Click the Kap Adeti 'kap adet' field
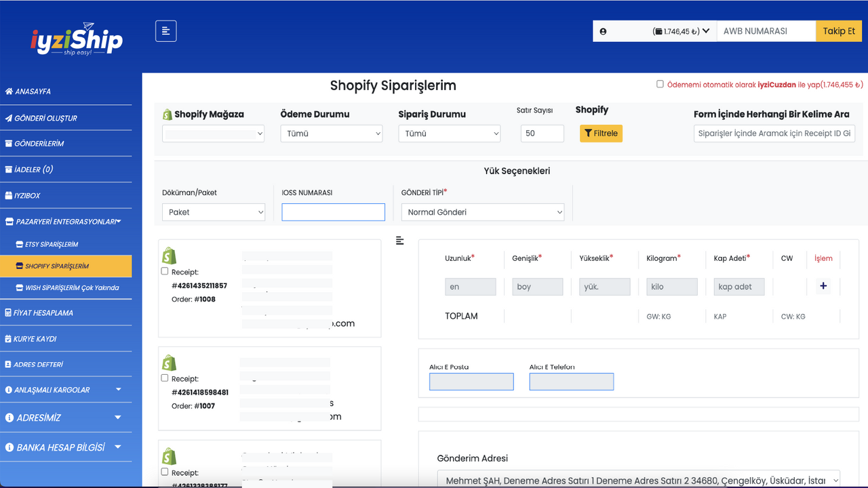The image size is (868, 488). [739, 287]
